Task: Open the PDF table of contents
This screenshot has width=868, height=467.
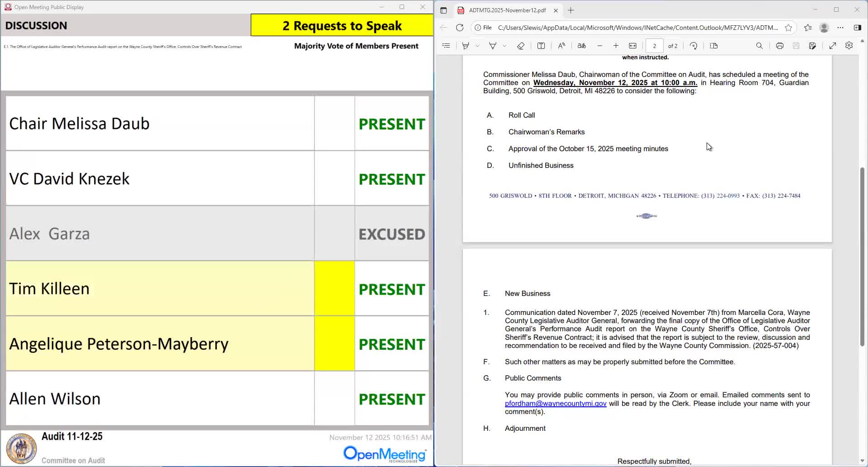Action: click(x=446, y=46)
